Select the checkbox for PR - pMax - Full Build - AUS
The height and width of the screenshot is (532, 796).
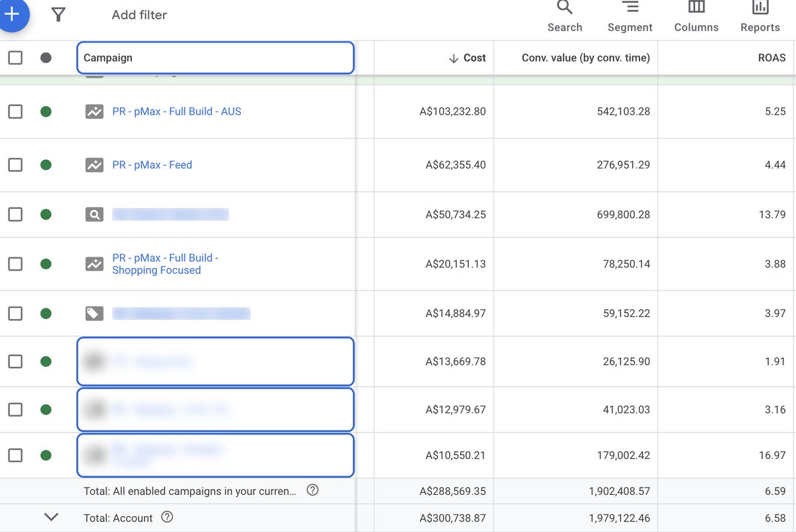tap(15, 111)
